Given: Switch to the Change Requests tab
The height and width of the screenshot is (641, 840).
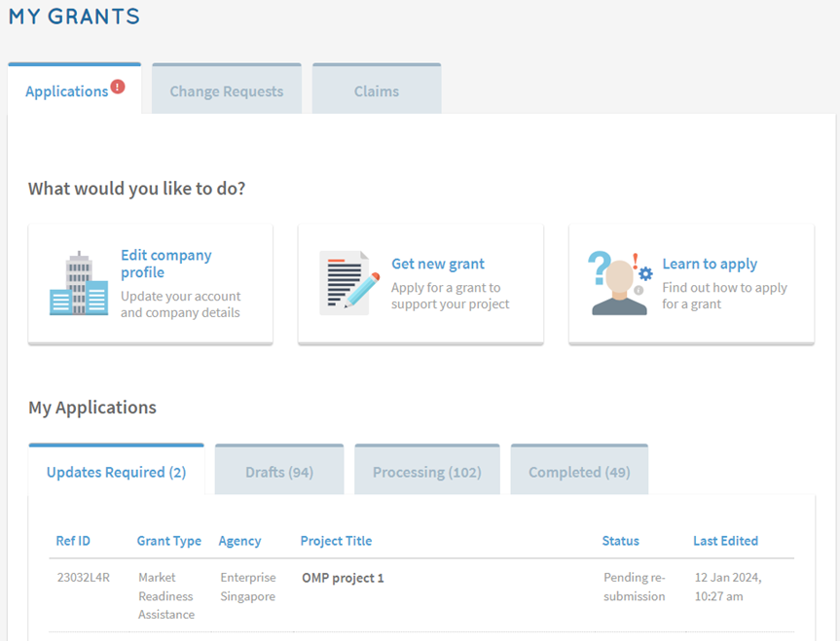Looking at the screenshot, I should pos(226,91).
